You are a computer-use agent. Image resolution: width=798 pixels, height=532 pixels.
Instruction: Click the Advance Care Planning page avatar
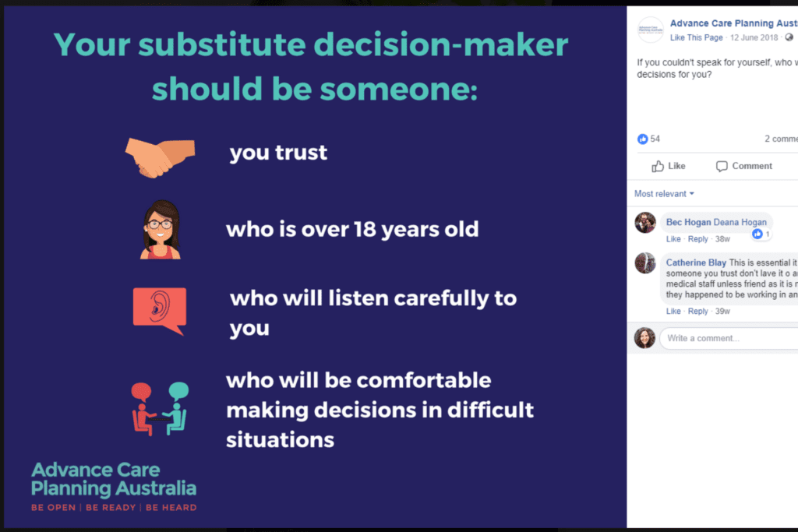pyautogui.click(x=651, y=30)
